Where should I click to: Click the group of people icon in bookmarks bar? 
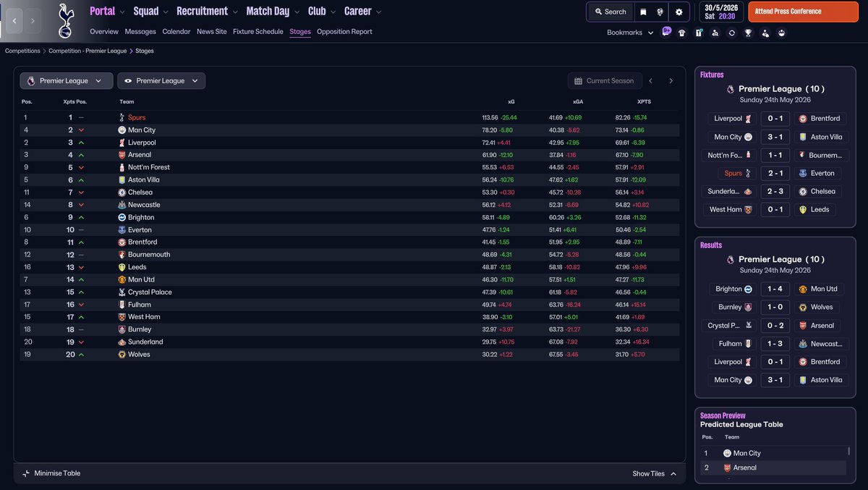[782, 33]
